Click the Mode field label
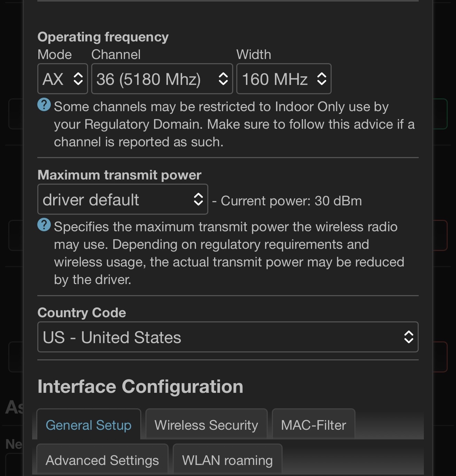 [55, 55]
